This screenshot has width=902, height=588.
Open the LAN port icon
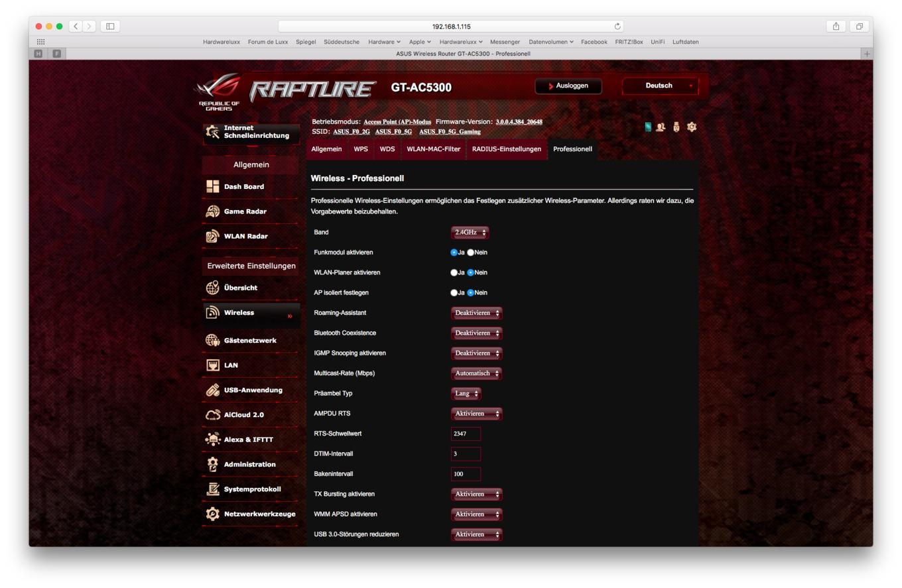click(212, 365)
